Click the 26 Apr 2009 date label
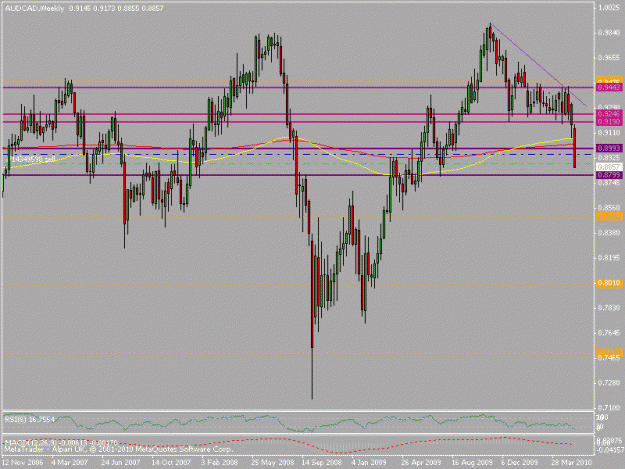 coord(421,462)
